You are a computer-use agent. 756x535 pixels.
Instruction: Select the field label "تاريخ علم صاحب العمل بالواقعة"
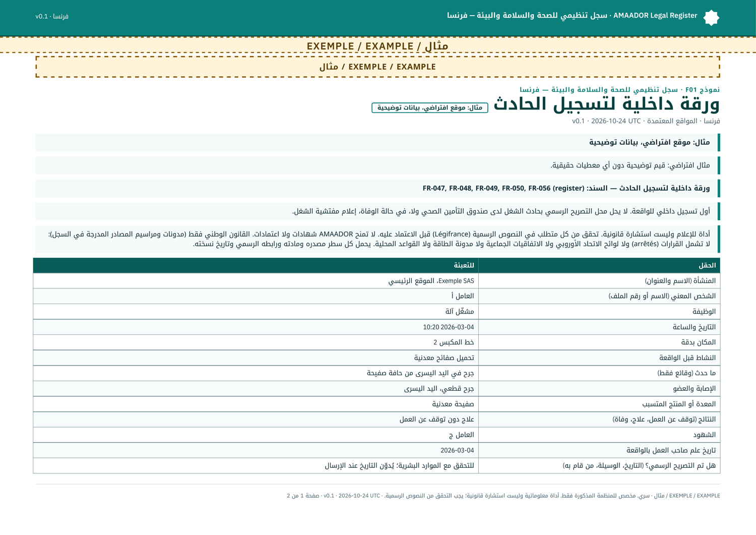(671, 450)
